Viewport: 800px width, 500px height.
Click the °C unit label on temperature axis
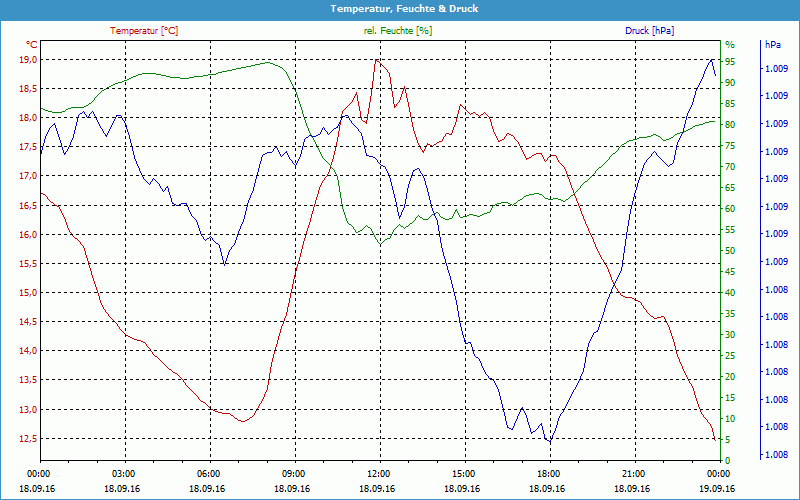[x=31, y=45]
